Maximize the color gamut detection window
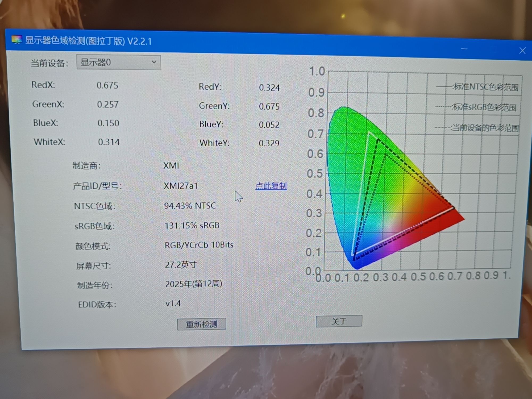The width and height of the screenshot is (532, 399). pyautogui.click(x=493, y=50)
